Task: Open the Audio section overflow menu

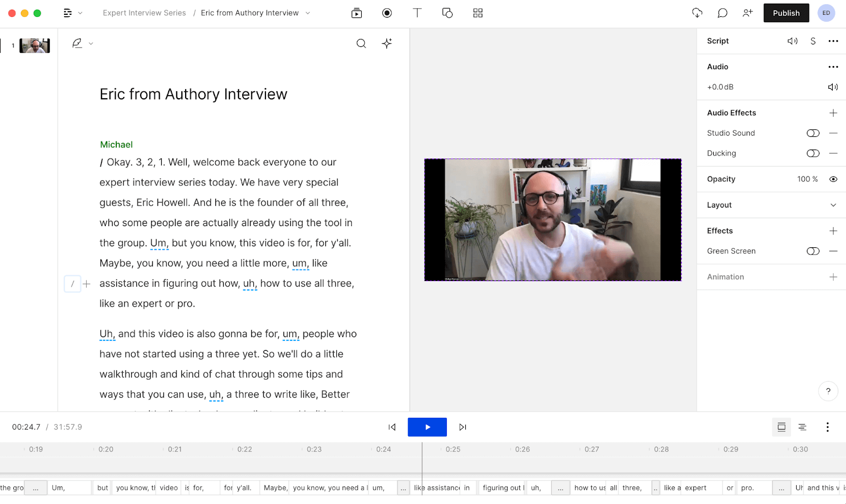Action: [x=834, y=67]
